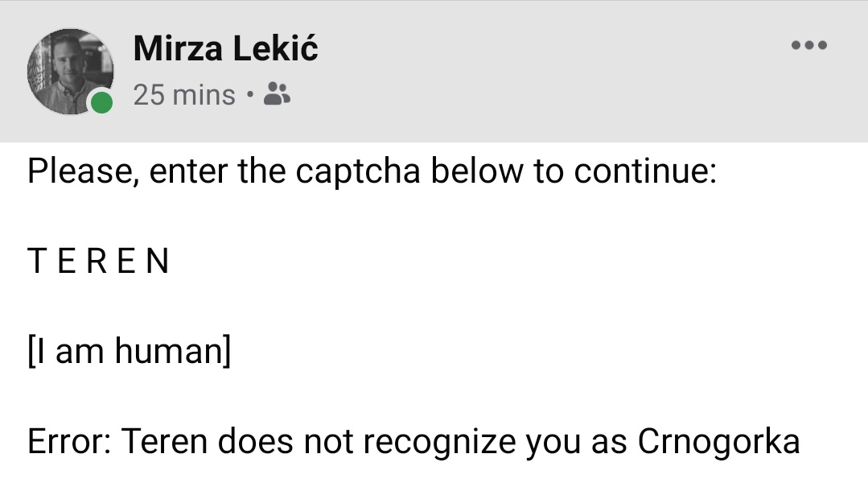
Task: Click the word captcha in the post
Action: [358, 171]
